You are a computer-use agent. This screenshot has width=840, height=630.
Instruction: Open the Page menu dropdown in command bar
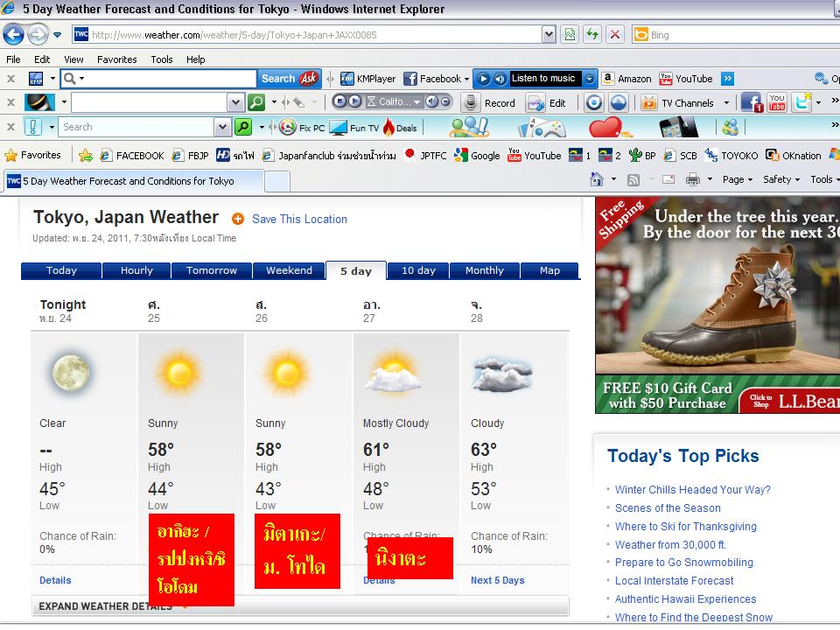[x=738, y=179]
